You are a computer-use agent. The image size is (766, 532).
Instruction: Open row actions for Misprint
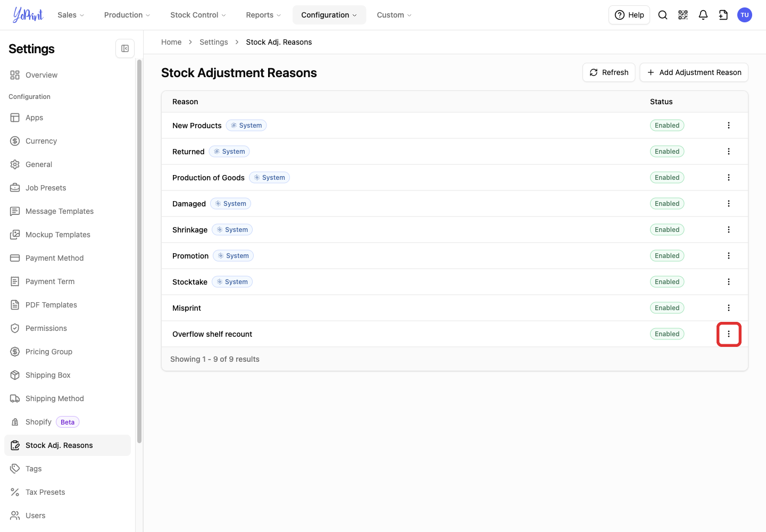(x=729, y=308)
